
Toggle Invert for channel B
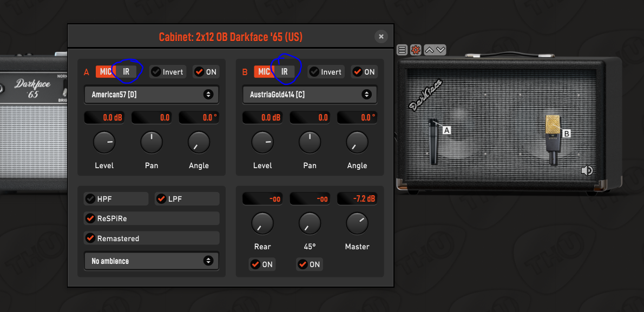pyautogui.click(x=326, y=72)
